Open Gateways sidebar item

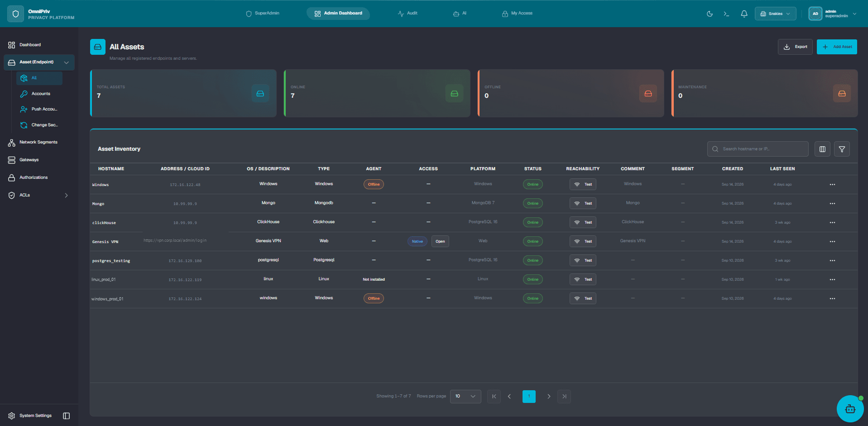pyautogui.click(x=39, y=160)
